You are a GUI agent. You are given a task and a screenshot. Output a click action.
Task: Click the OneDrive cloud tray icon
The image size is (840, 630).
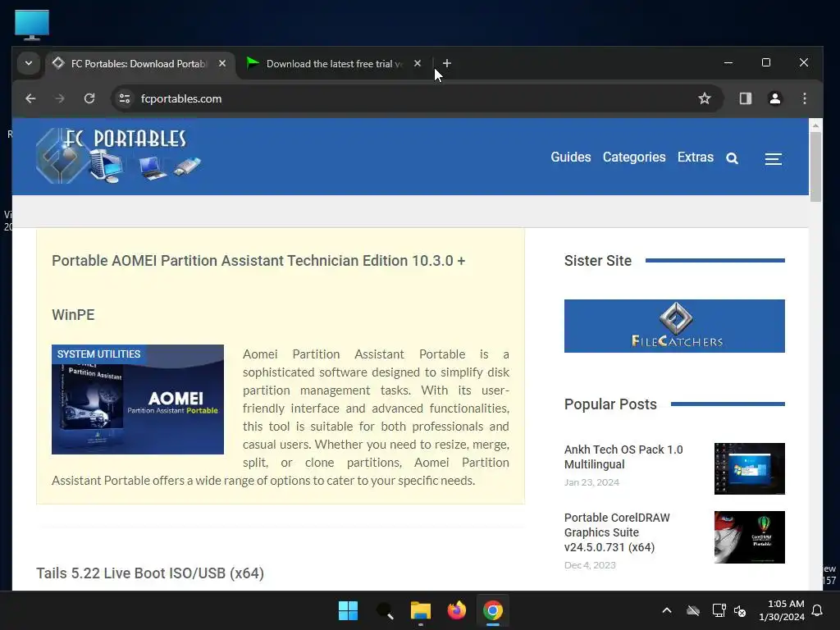[x=692, y=610]
